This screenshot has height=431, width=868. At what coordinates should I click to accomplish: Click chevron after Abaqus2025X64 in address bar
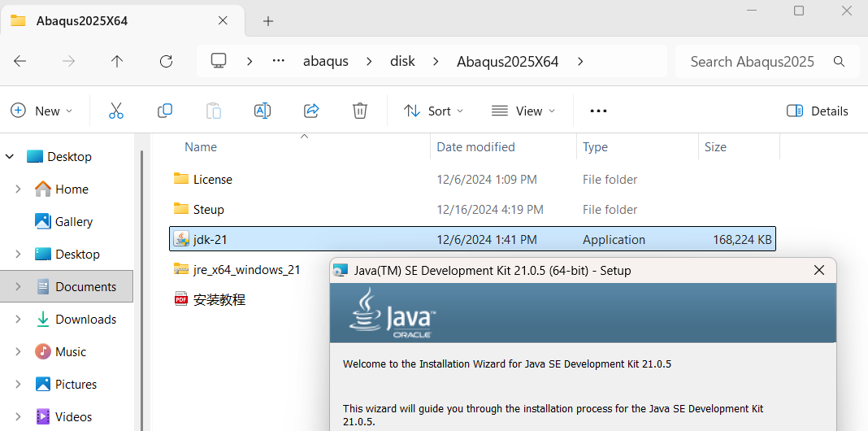(x=580, y=62)
